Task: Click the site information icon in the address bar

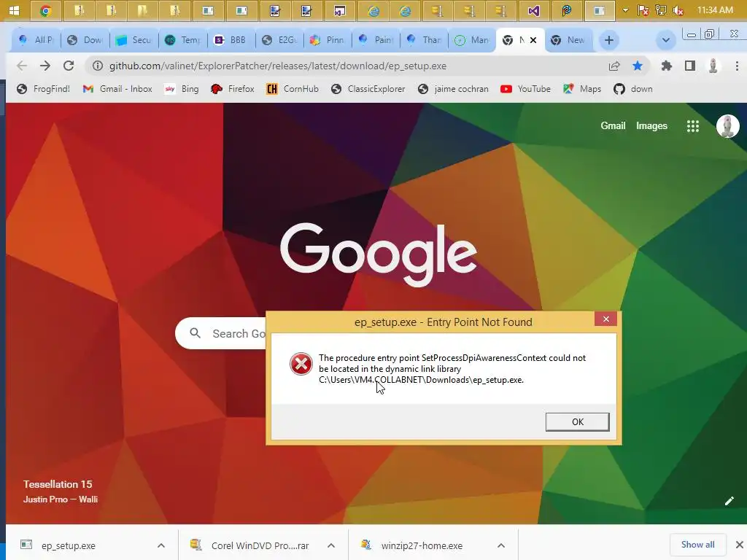Action: [x=97, y=66]
